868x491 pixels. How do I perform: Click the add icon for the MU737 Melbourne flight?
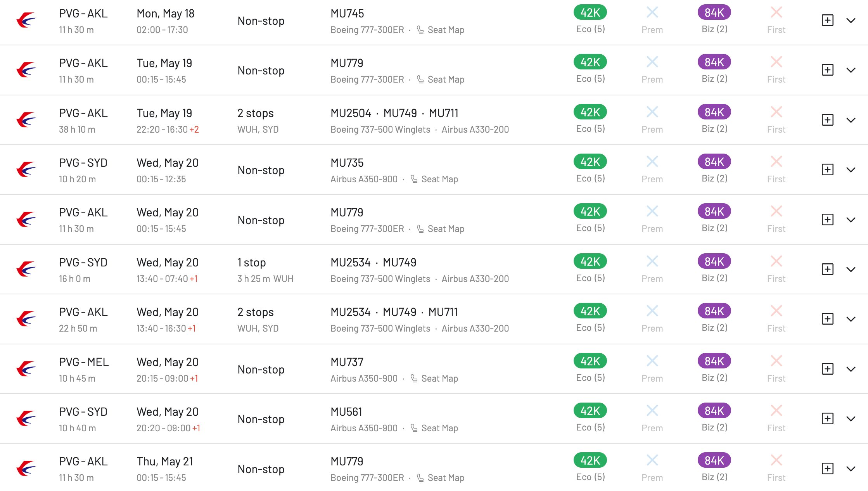827,368
